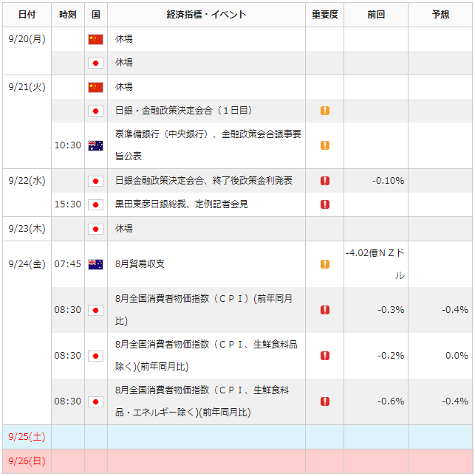Viewport: 475px width, 476px height.
Task: Click the event 日銀・金融政策決定会合（1日目）
Action: 183,111
